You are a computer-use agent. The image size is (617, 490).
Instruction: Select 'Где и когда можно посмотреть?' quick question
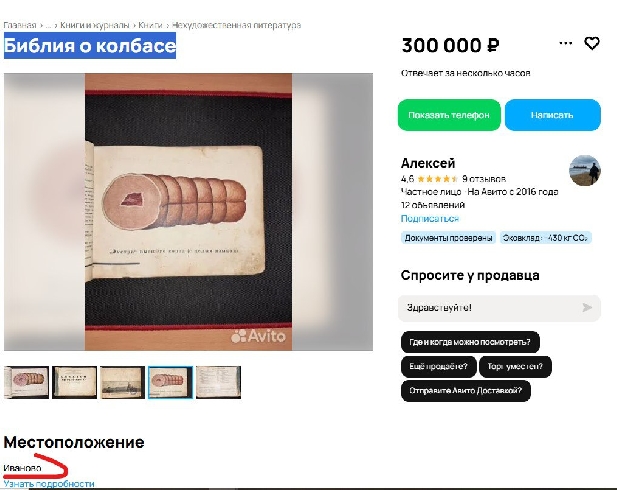coord(470,342)
